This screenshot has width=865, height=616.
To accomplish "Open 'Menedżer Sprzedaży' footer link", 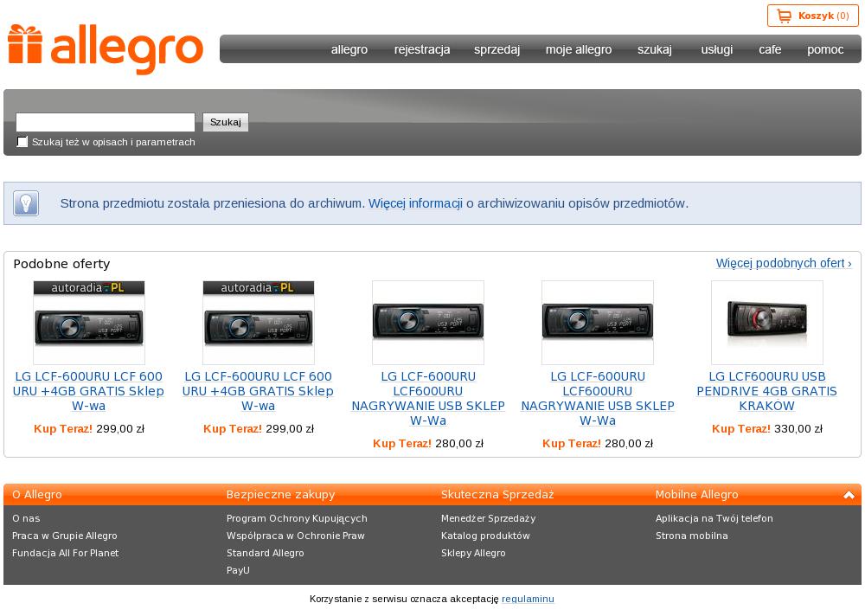I will click(488, 518).
